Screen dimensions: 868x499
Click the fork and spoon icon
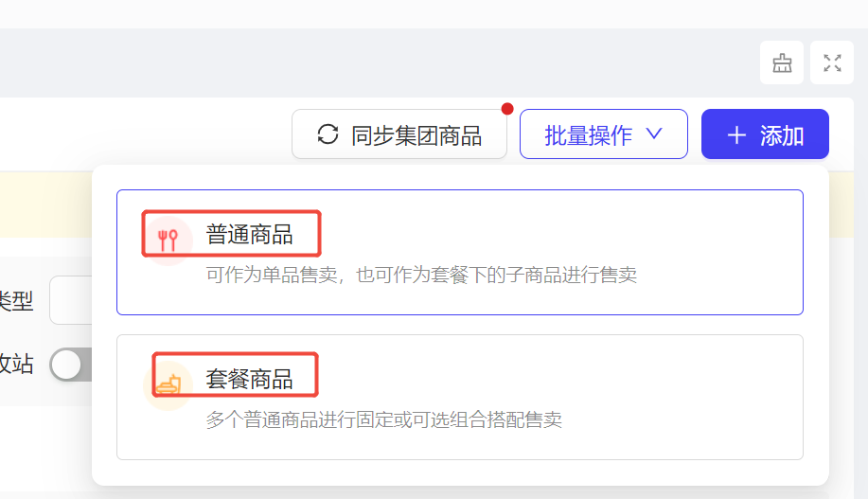tap(168, 241)
